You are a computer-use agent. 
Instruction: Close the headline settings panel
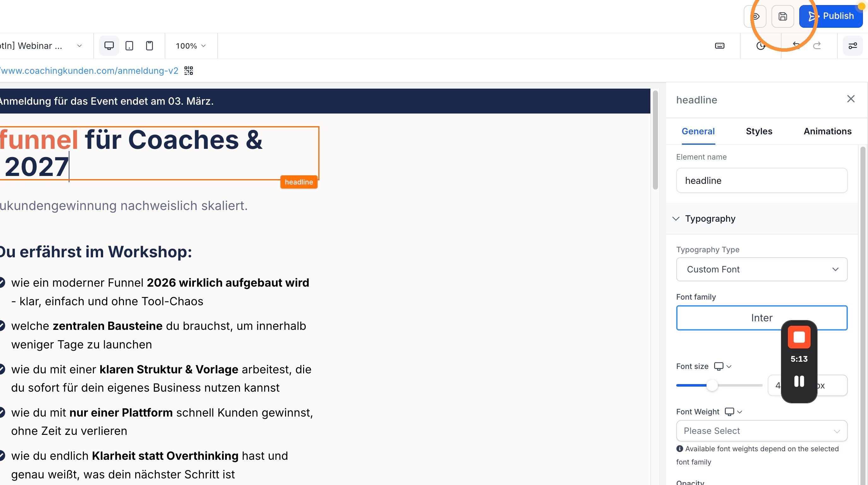tap(851, 99)
